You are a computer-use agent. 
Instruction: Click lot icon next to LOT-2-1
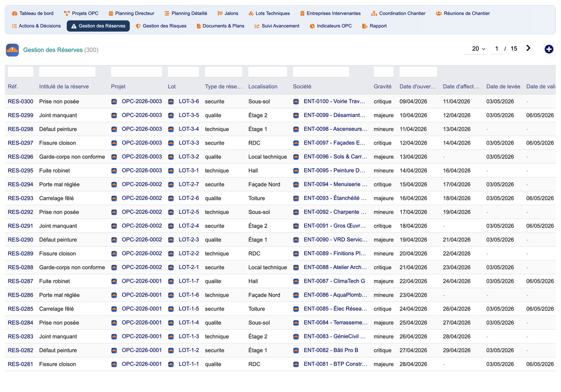click(171, 267)
